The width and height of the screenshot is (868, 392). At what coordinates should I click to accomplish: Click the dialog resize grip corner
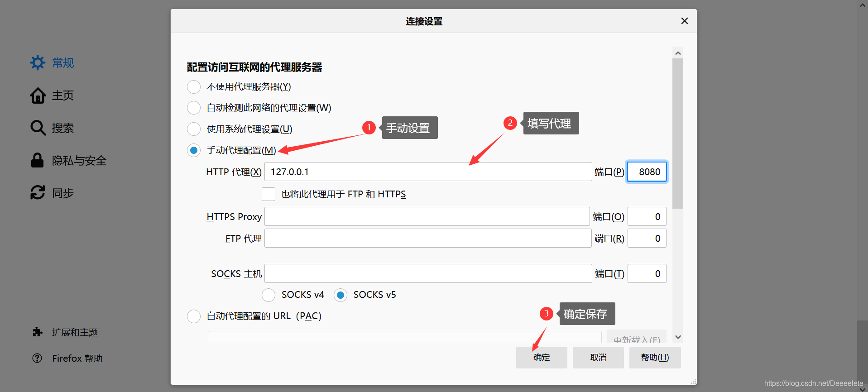pyautogui.click(x=693, y=382)
